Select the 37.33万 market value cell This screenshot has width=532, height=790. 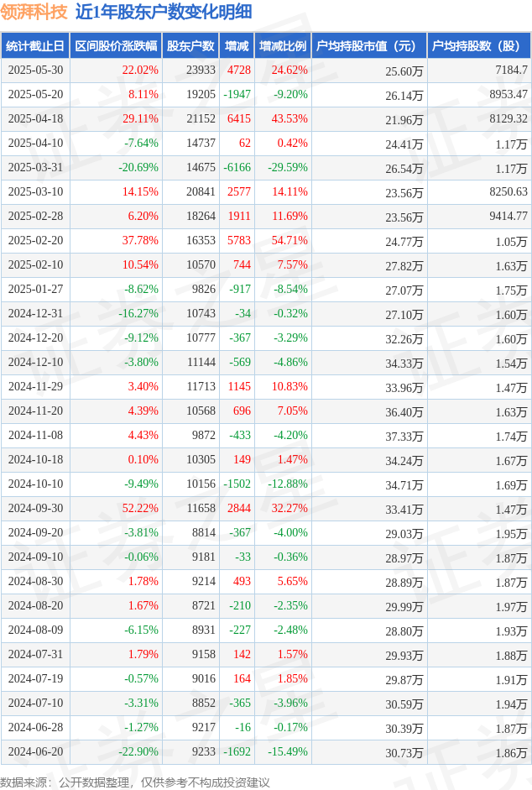click(x=404, y=437)
